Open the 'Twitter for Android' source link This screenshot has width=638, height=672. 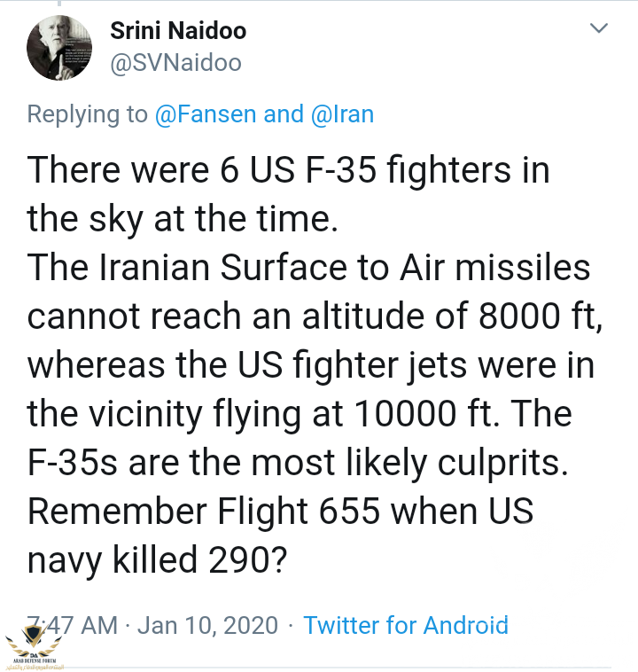[406, 625]
